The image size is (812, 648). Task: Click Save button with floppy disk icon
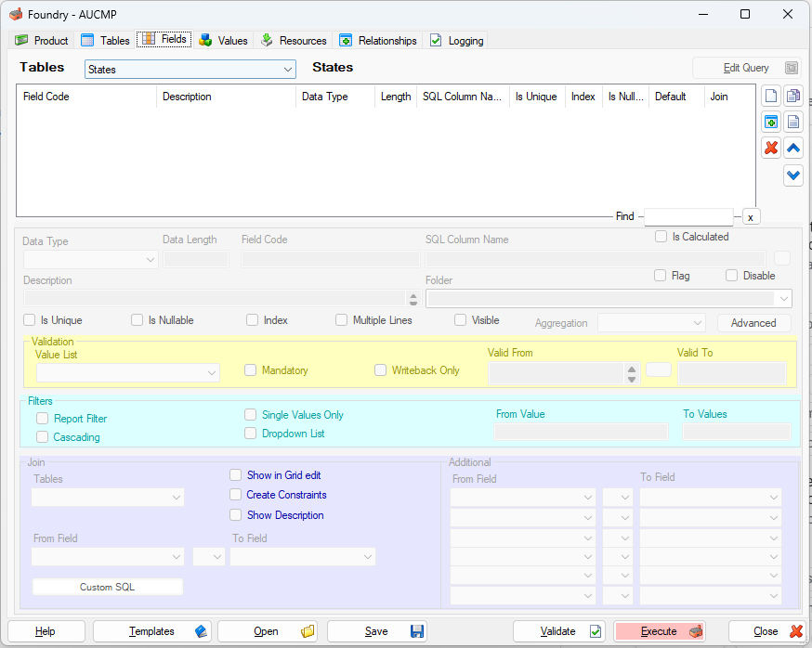click(x=377, y=631)
